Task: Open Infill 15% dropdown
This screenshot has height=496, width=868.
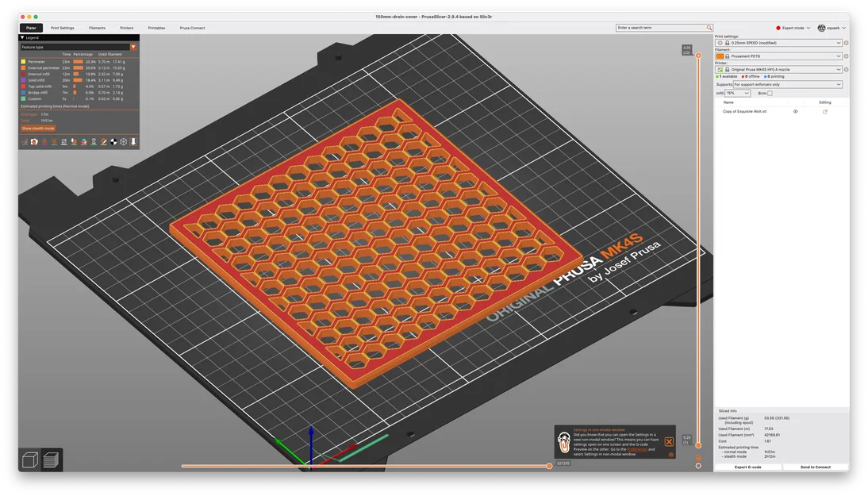Action: [738, 93]
